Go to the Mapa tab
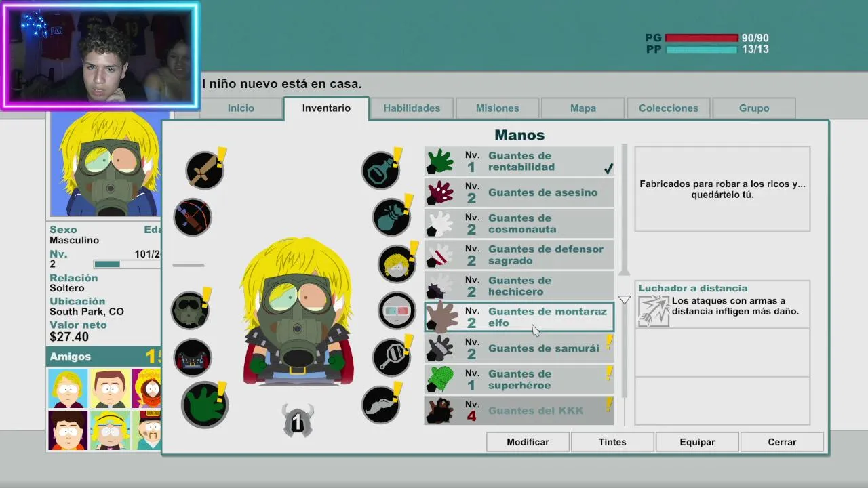868x488 pixels. click(583, 108)
